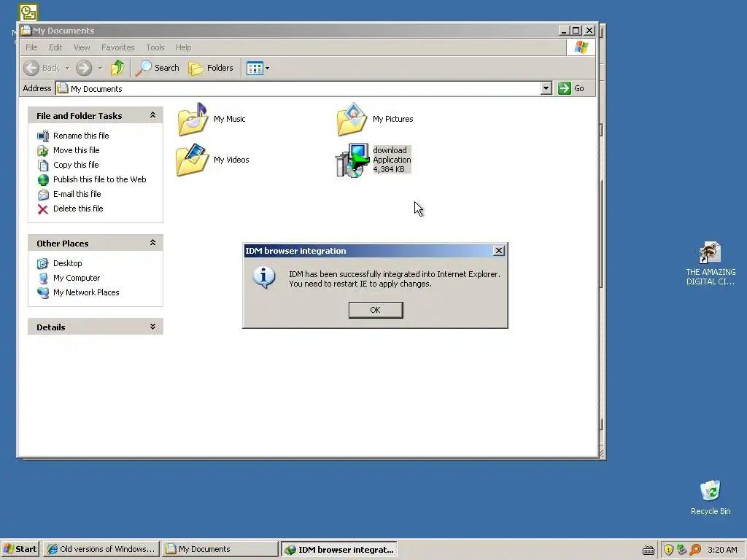Open the Tools menu
Viewport: 747px width, 560px height.
tap(155, 47)
